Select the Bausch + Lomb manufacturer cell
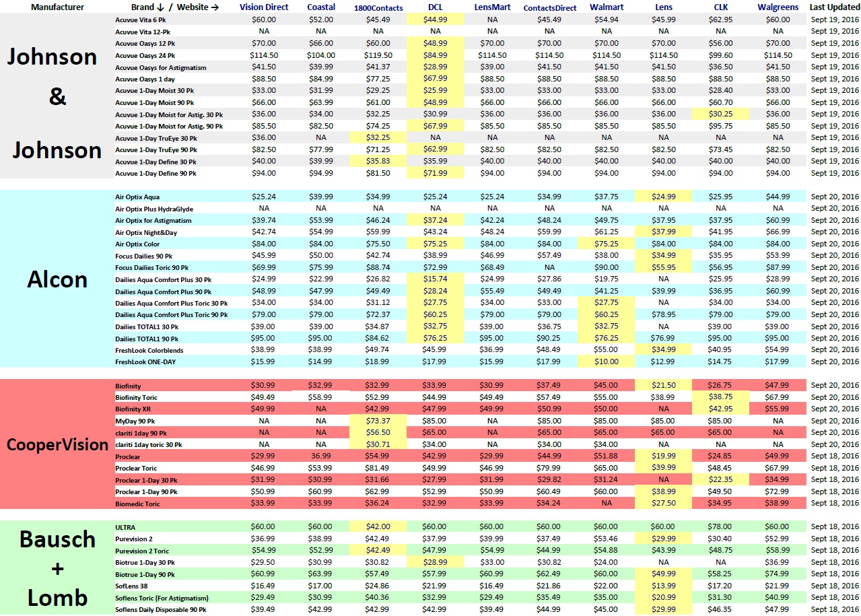Screen dimensions: 861x616 point(57,568)
